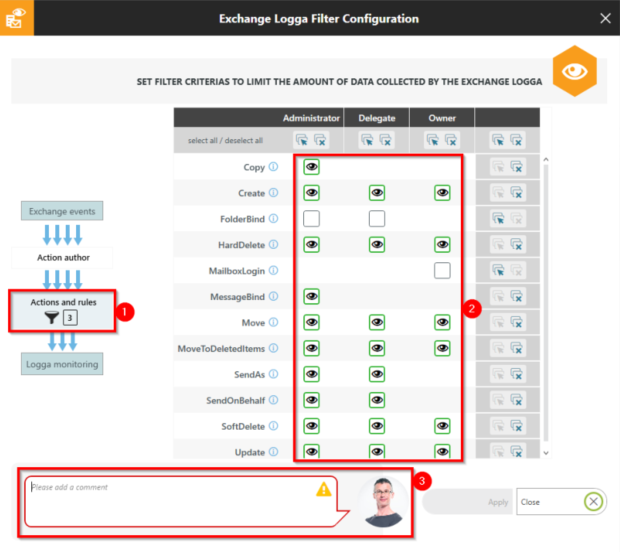Select the Action author step
The height and width of the screenshot is (552, 620).
coord(63,258)
